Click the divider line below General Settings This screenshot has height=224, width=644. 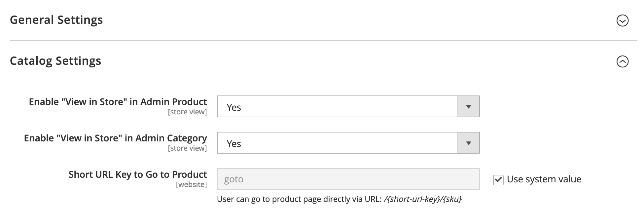pos(323,40)
